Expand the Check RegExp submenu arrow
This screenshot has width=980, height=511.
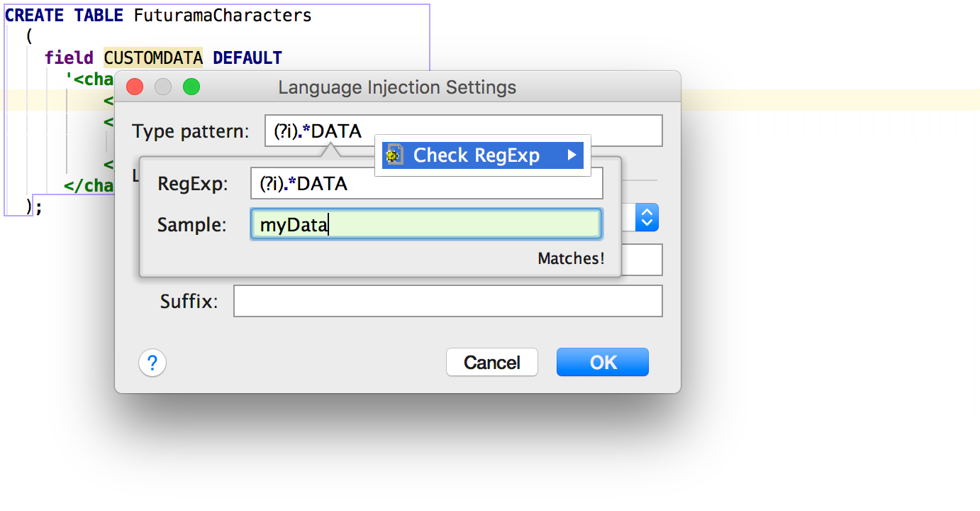coord(572,155)
